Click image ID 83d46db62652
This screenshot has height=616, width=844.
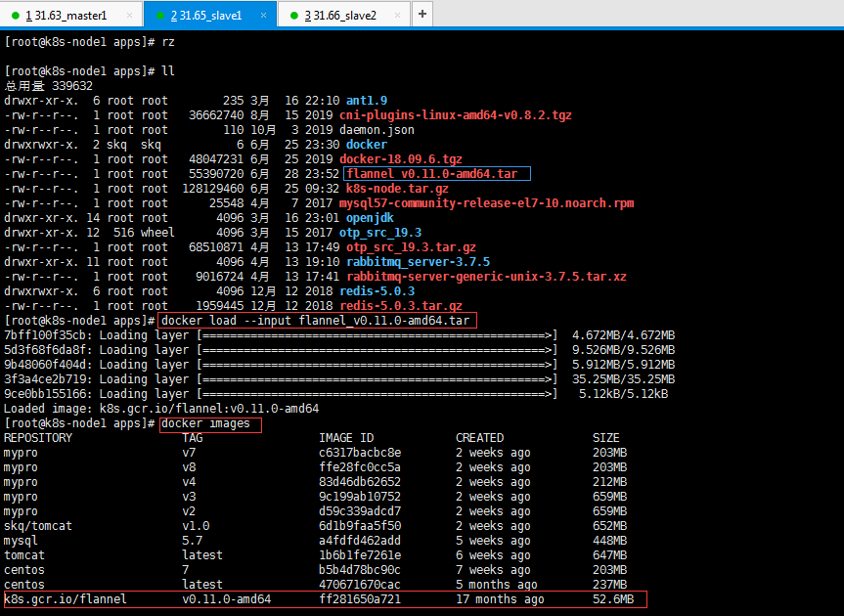pos(360,482)
